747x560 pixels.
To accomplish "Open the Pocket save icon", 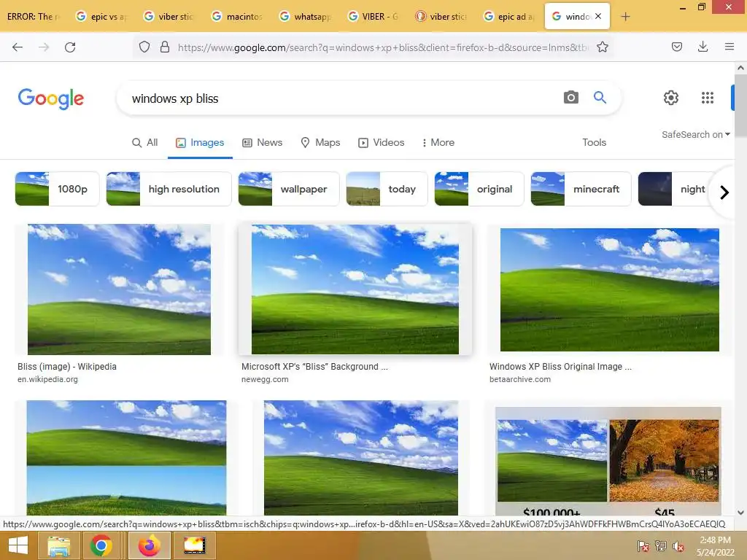I will tap(676, 47).
